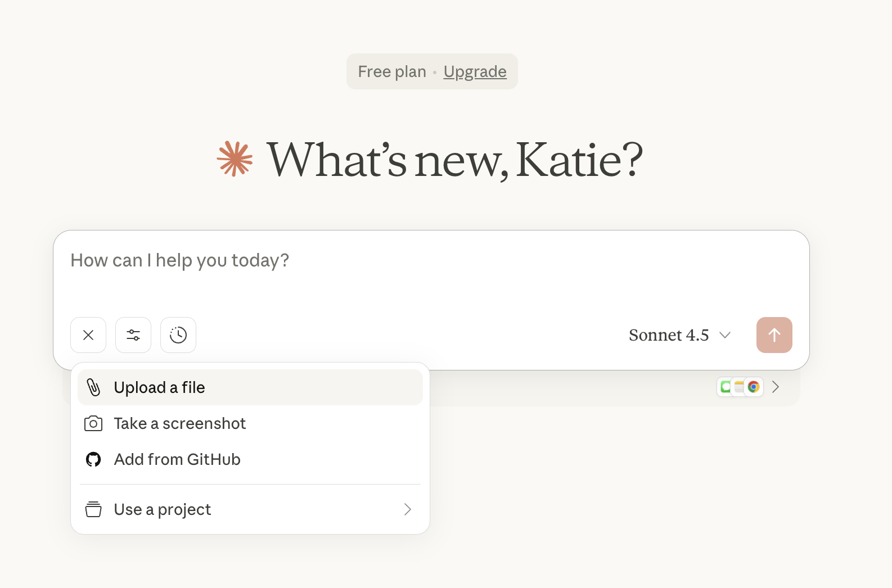Click the clock history icon button
The width and height of the screenshot is (892, 588).
point(178,335)
